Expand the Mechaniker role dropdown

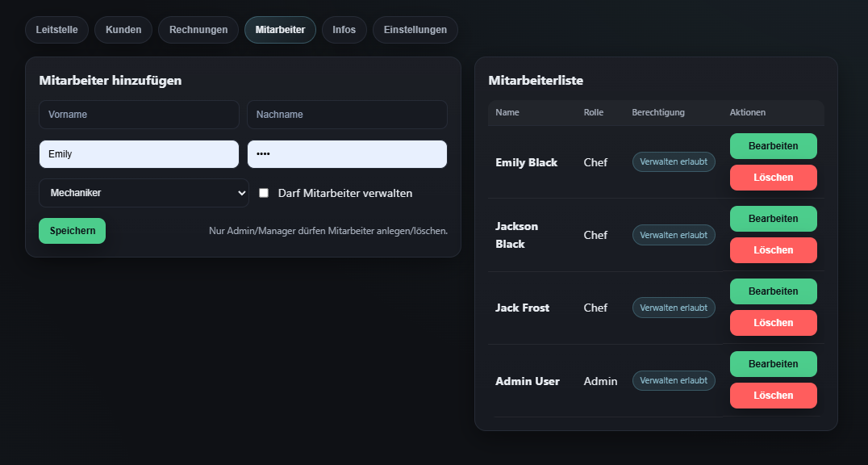(144, 193)
